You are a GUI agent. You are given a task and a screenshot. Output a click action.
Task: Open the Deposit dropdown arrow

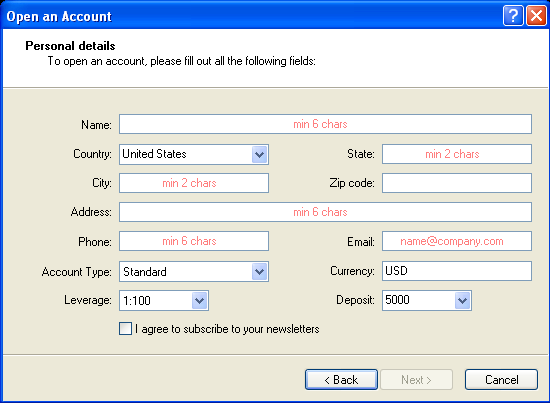[x=462, y=300]
